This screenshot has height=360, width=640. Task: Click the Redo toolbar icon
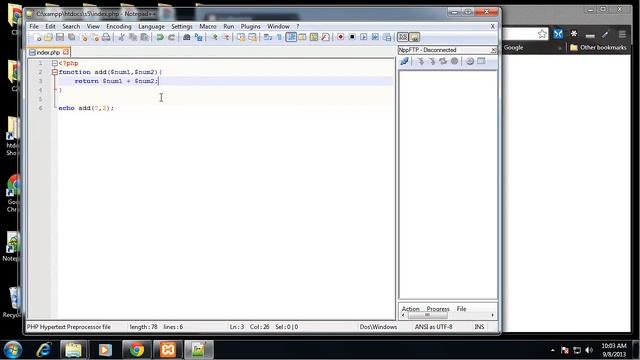click(171, 38)
